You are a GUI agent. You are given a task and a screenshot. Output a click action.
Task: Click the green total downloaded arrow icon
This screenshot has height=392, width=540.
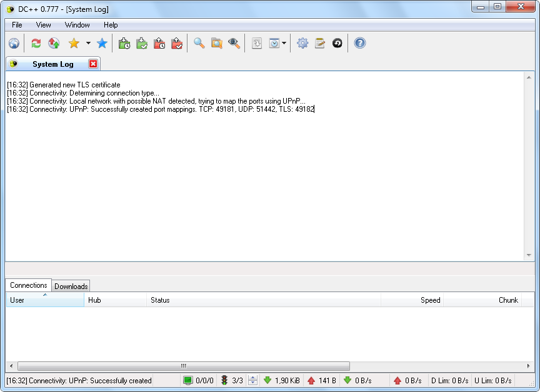pos(267,380)
